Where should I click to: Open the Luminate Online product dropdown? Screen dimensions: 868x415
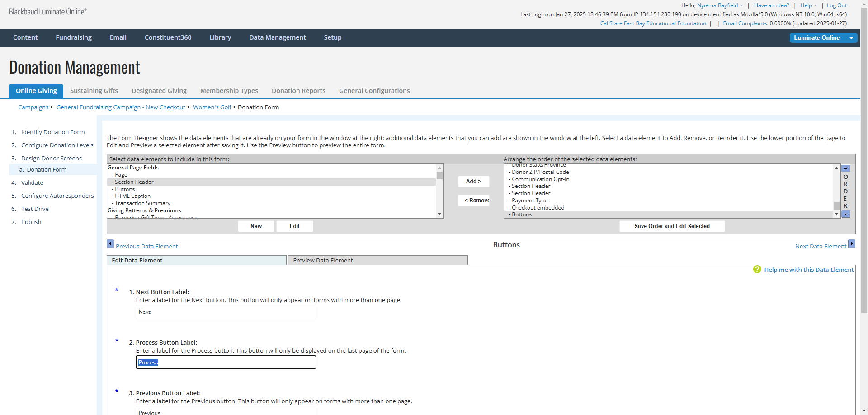click(823, 38)
